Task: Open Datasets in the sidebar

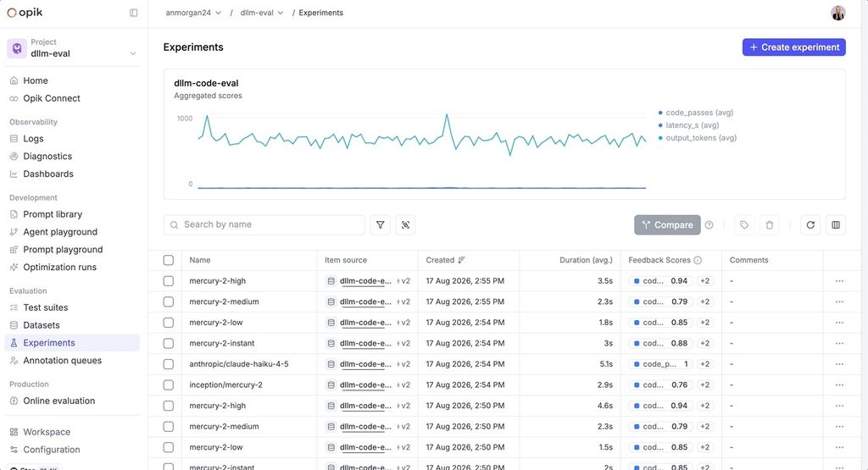Action: (x=72, y=325)
